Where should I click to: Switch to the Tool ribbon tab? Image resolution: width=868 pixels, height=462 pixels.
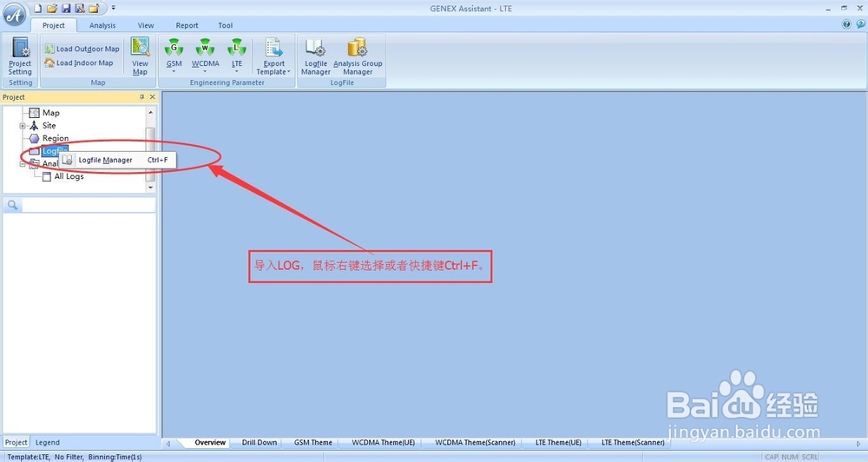point(226,25)
